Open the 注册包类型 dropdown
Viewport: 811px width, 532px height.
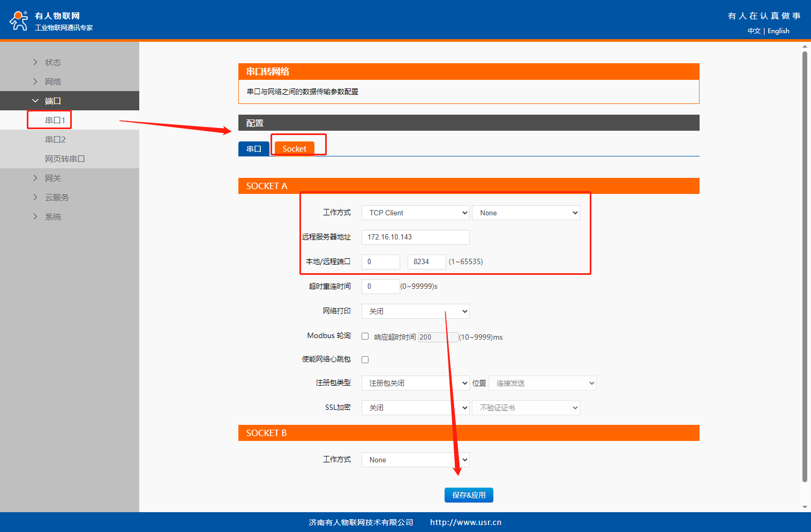pyautogui.click(x=416, y=383)
